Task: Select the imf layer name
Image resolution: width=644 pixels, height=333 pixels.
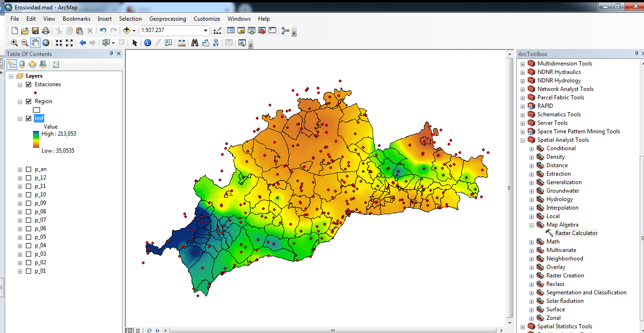Action: (x=39, y=118)
